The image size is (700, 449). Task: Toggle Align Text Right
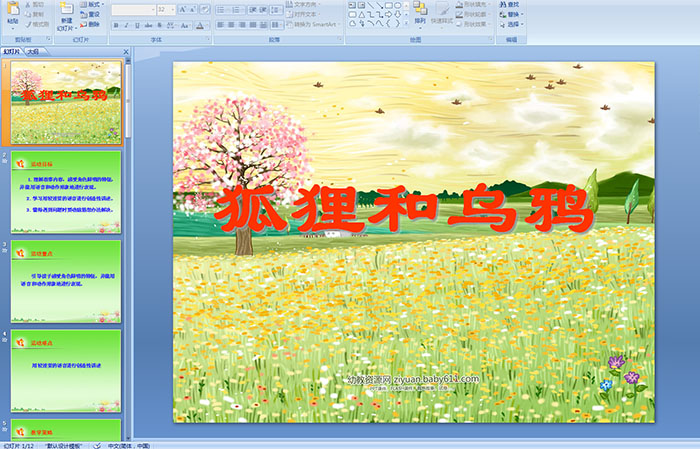pos(242,25)
